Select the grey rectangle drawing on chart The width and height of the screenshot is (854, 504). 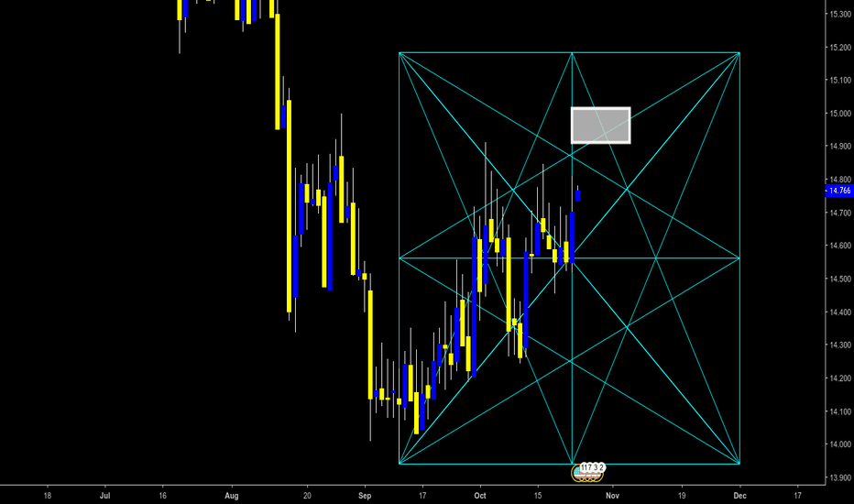coord(601,126)
